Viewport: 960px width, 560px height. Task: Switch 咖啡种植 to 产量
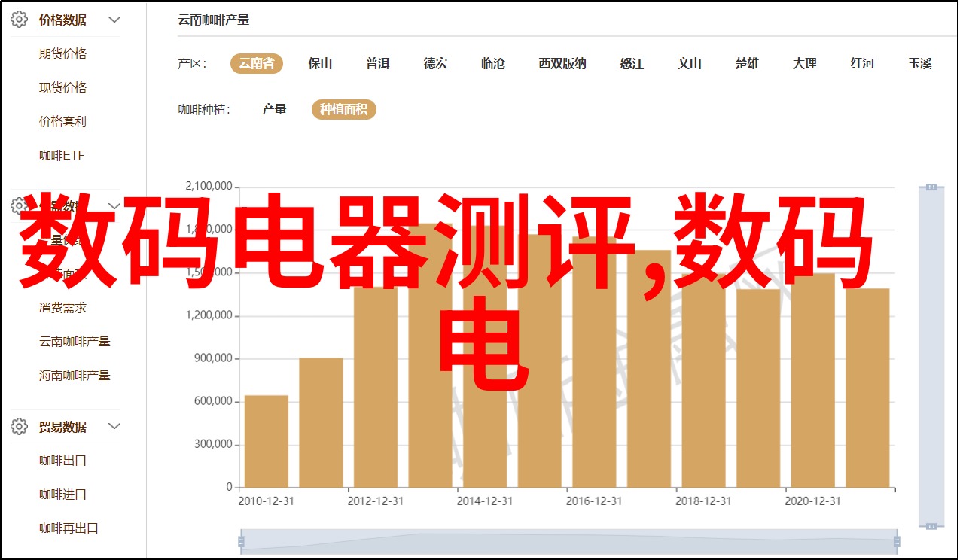click(275, 110)
